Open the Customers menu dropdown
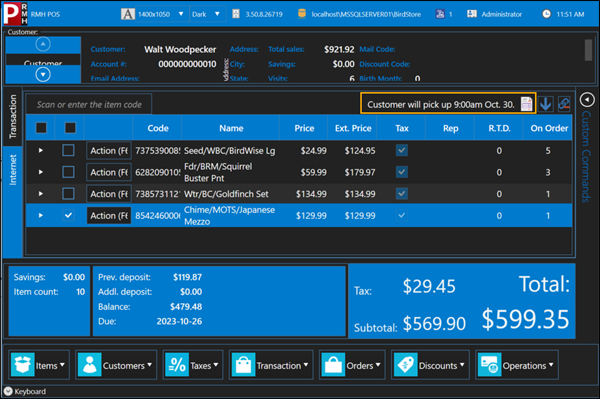This screenshot has height=399, width=600. click(x=116, y=365)
